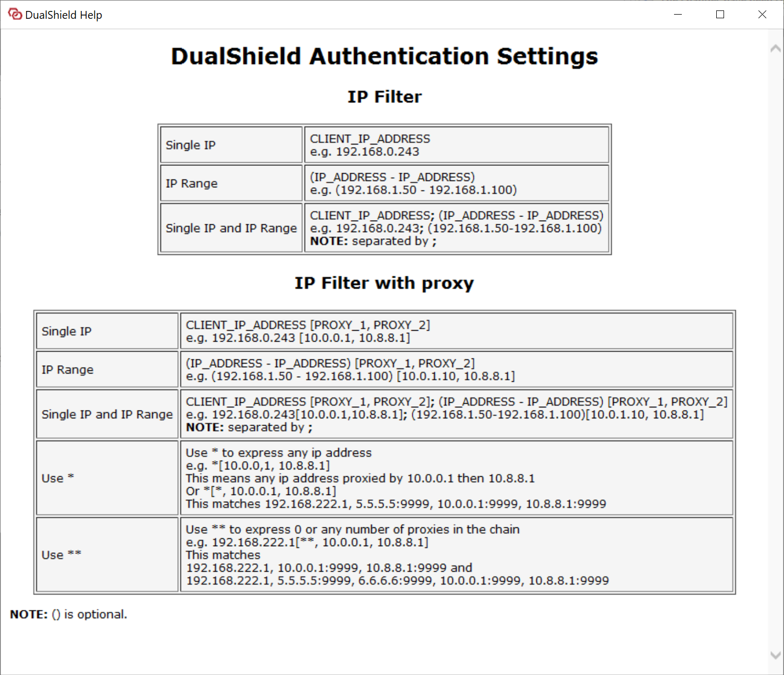Click the DualShield logo icon in title bar
Image resolution: width=784 pixels, height=675 pixels.
[x=15, y=14]
